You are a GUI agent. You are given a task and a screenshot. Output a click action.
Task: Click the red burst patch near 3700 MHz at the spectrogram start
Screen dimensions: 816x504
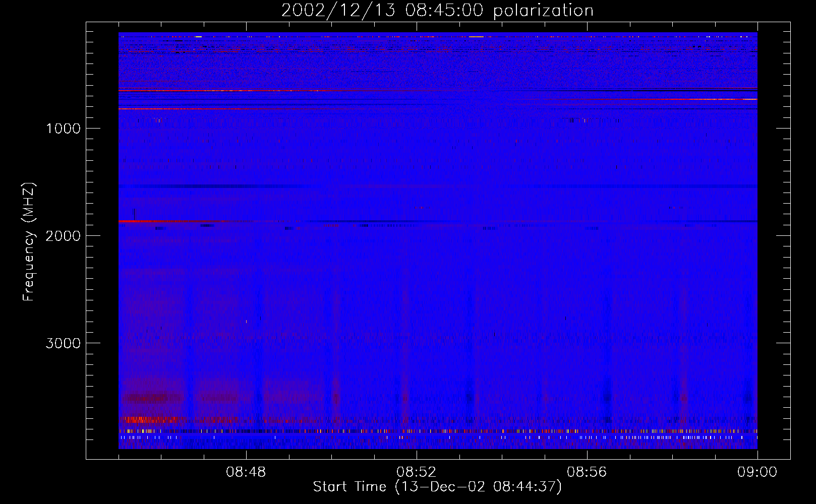(x=153, y=419)
